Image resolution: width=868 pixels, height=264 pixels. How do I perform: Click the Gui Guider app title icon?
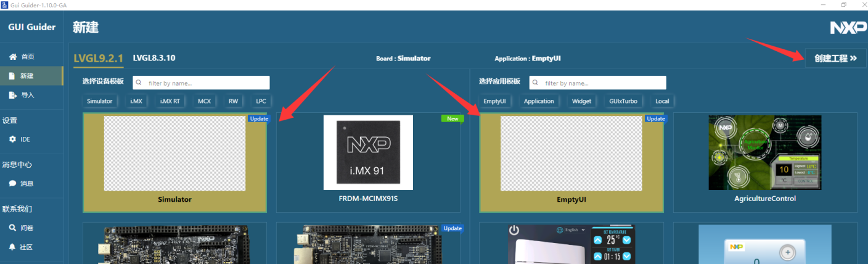coord(5,5)
